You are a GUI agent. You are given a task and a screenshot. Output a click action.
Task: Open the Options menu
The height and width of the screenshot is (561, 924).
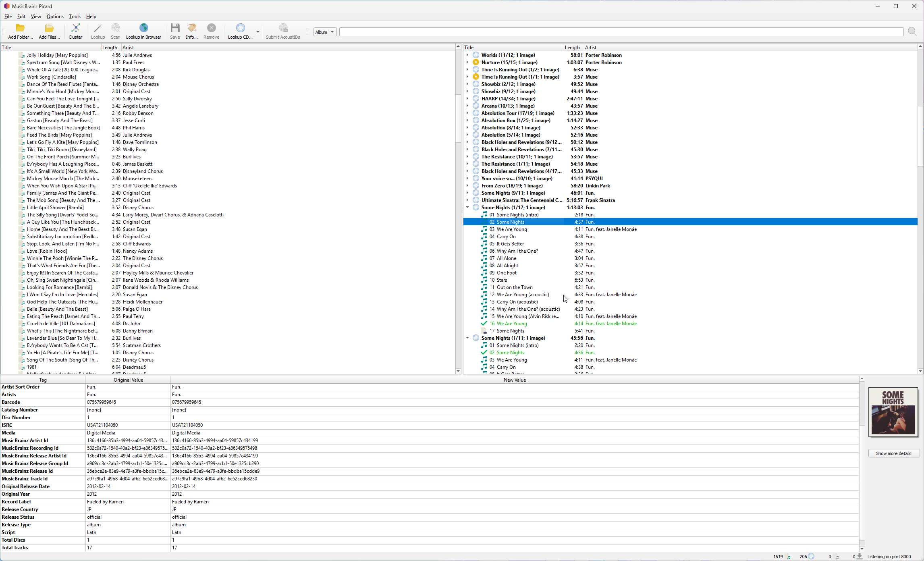(x=55, y=17)
